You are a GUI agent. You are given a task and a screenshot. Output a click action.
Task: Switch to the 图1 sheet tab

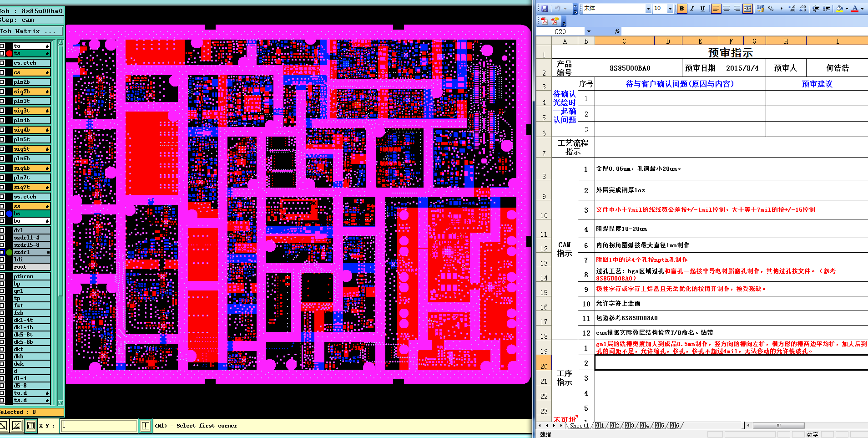click(x=600, y=426)
